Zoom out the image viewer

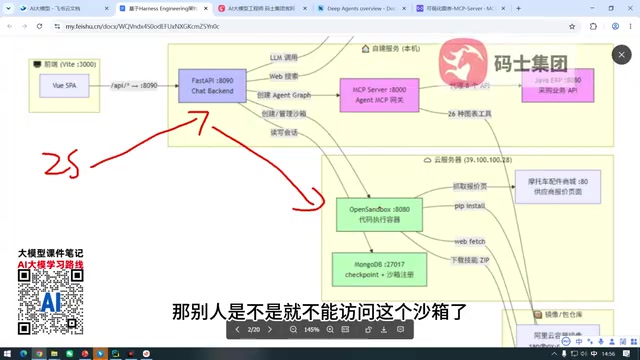click(293, 329)
